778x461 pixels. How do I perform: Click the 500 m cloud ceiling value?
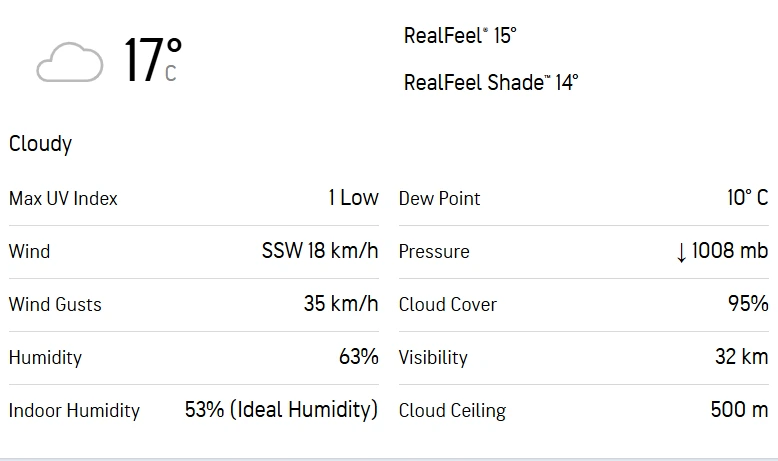point(738,410)
